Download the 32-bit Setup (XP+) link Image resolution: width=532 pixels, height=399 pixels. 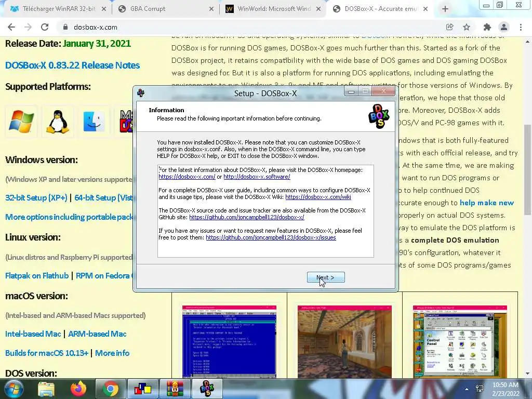[x=36, y=197]
